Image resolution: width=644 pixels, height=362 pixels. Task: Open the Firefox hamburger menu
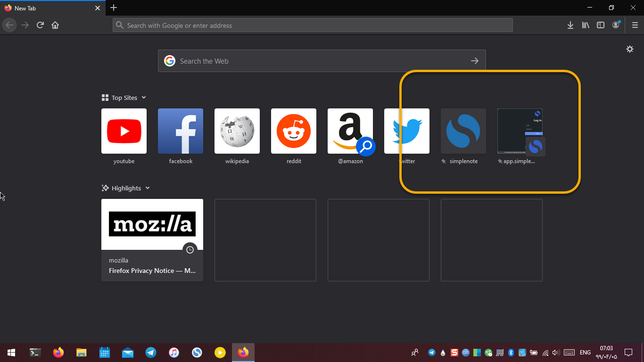pos(635,25)
